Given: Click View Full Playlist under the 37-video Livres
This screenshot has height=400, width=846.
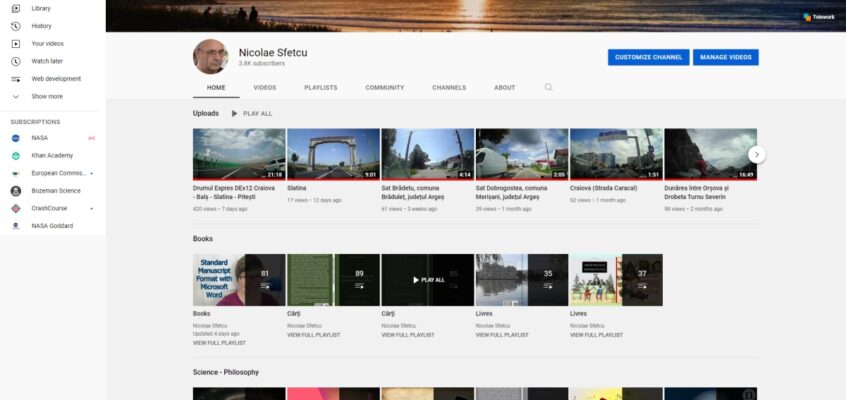Looking at the screenshot, I should [596, 335].
